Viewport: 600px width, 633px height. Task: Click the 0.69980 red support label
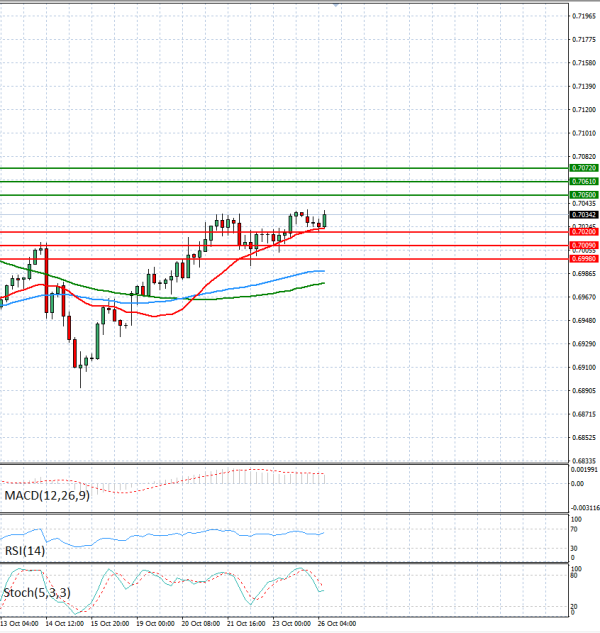583,259
